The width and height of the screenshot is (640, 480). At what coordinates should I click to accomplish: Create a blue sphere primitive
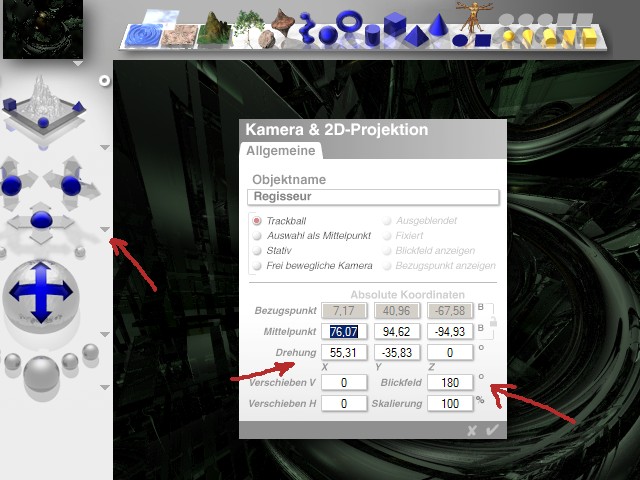328,35
